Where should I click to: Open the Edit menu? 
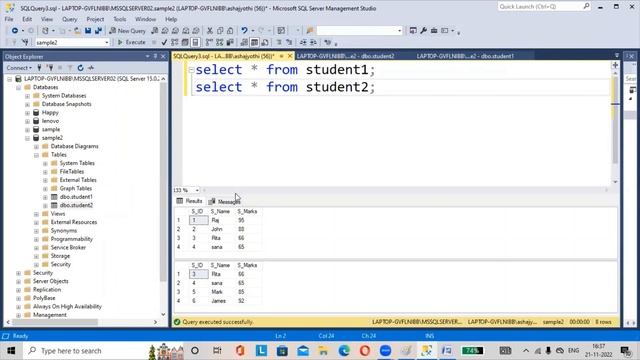[27, 19]
